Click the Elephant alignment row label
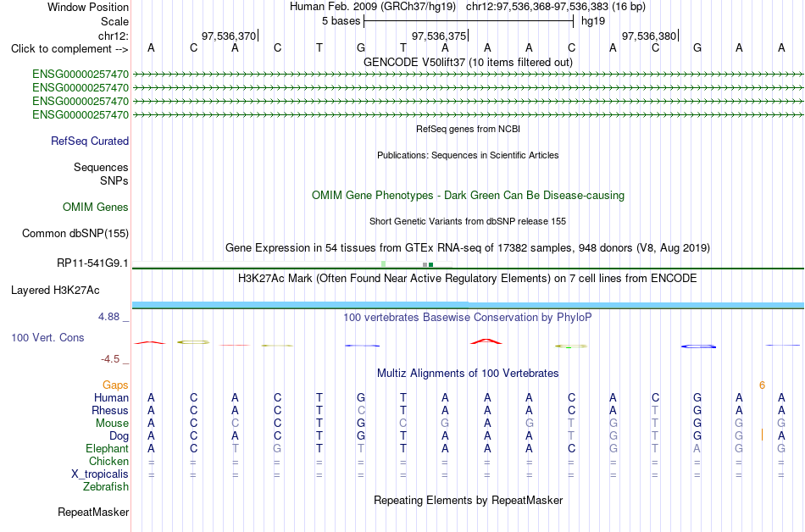Viewport: 805px width, 532px height. (x=108, y=449)
